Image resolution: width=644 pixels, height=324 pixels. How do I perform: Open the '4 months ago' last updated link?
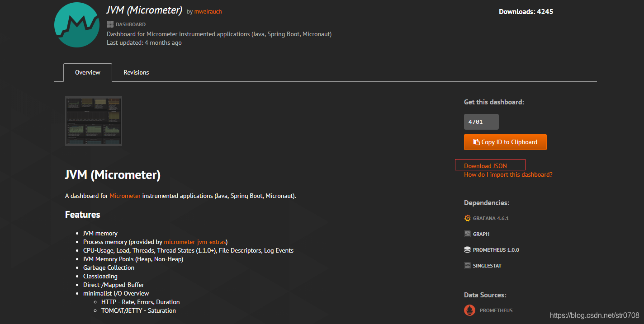[163, 42]
